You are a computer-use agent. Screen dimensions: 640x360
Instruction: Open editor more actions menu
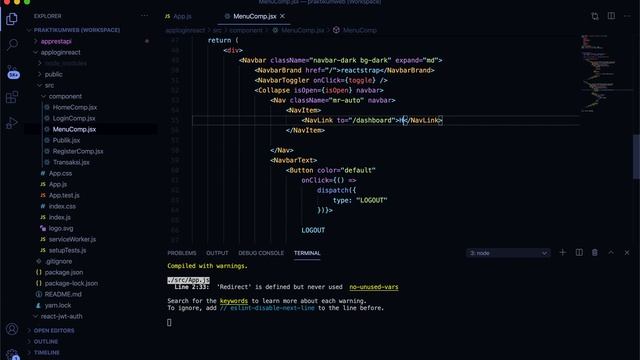(x=627, y=16)
